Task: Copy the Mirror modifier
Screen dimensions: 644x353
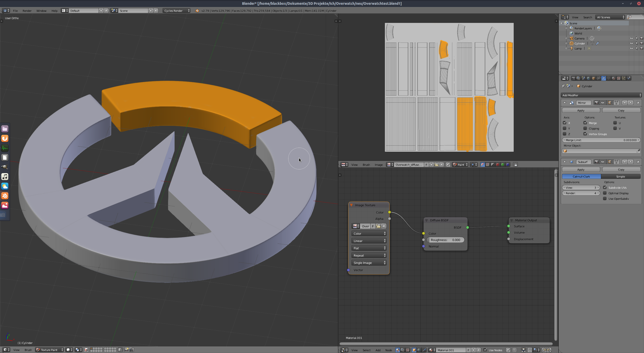Action: point(621,110)
